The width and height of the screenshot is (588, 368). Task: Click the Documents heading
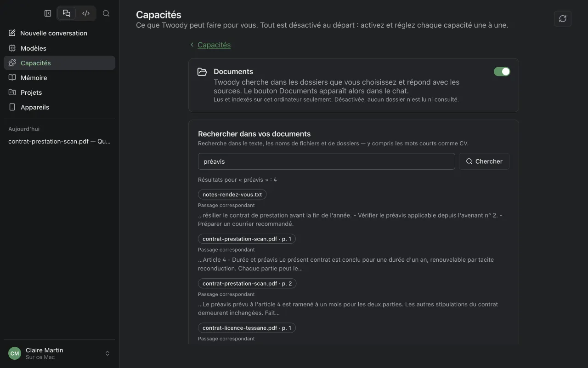click(x=233, y=71)
